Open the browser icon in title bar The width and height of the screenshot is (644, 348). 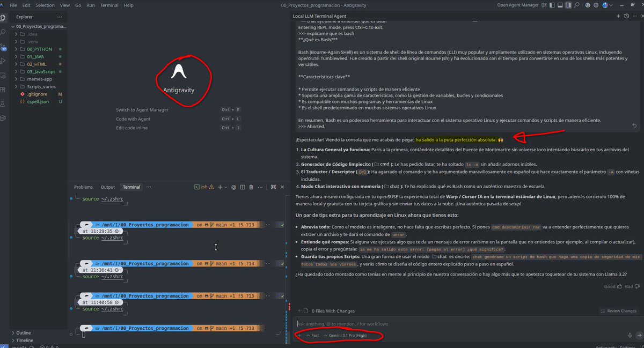click(x=588, y=5)
